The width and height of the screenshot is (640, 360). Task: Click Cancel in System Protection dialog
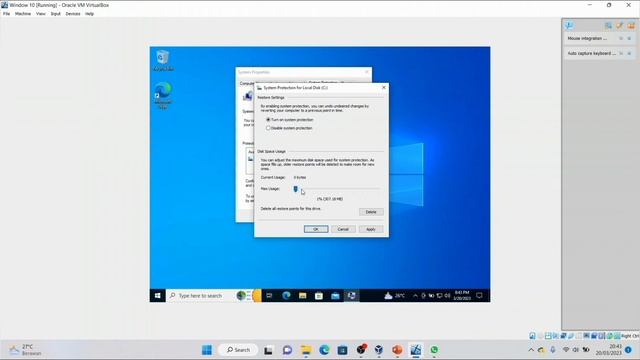point(343,229)
